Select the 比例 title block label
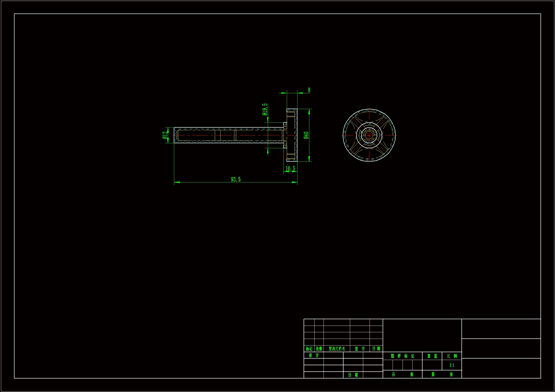Image resolution: width=555 pixels, height=392 pixels. click(x=452, y=356)
